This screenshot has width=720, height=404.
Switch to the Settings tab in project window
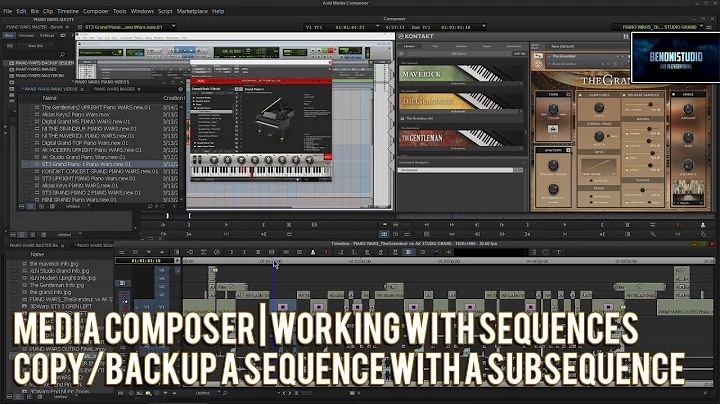click(46, 35)
